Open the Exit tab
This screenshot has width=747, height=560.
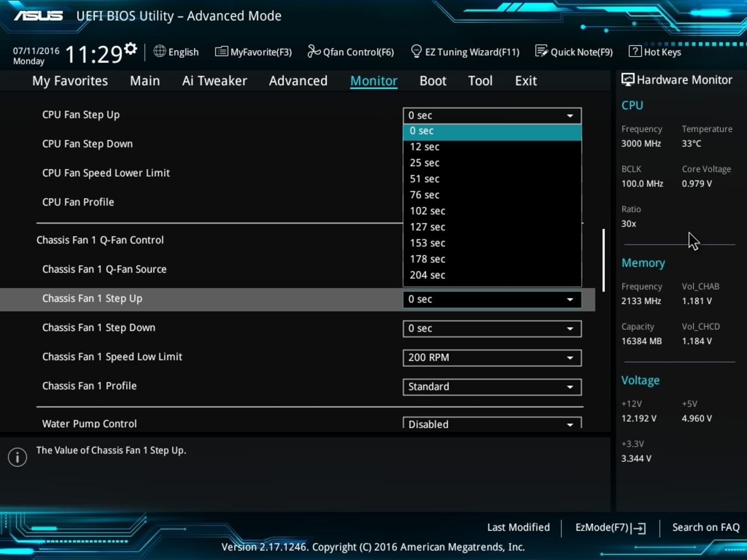click(526, 81)
